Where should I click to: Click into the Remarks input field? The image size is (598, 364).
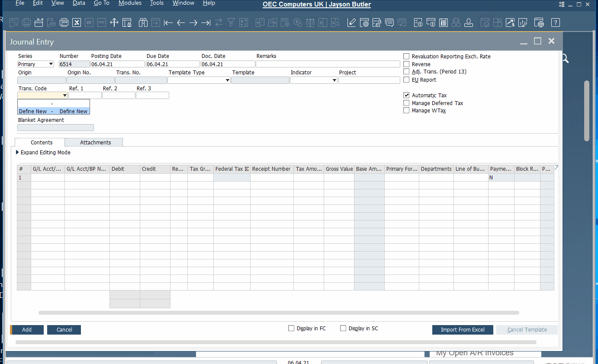coord(328,64)
